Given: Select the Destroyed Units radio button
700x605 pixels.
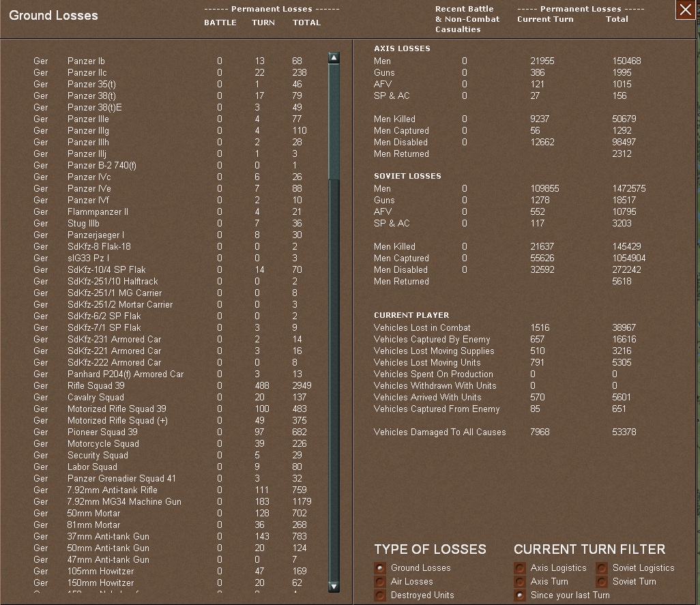Looking at the screenshot, I should [380, 595].
